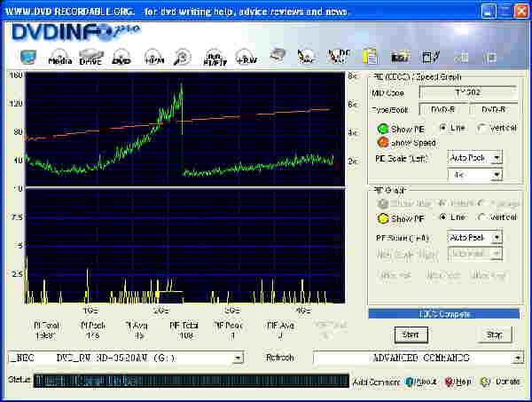This screenshot has width=532, height=402.
Task: Open the system info monitor icon in toolbar
Action: pos(28,57)
